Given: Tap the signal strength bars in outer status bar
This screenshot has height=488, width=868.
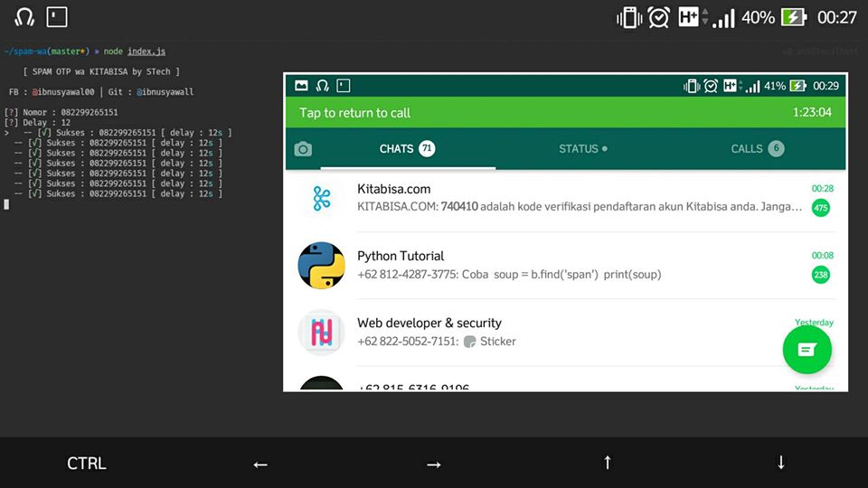Looking at the screenshot, I should click(x=723, y=18).
